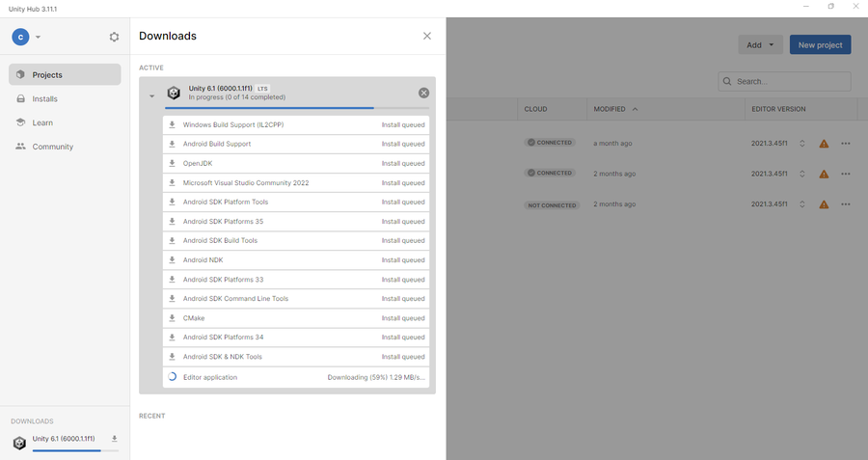Screen dimensions: 868x460
Task: Select the Windows Build Support (IL2CPP) label
Action: tap(233, 125)
